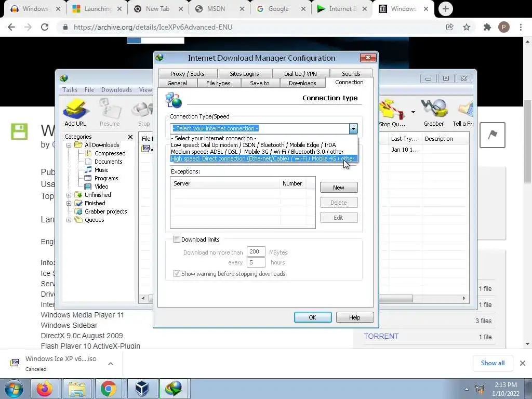The height and width of the screenshot is (399, 532).
Task: Open Firefox from the taskbar
Action: pos(45,389)
